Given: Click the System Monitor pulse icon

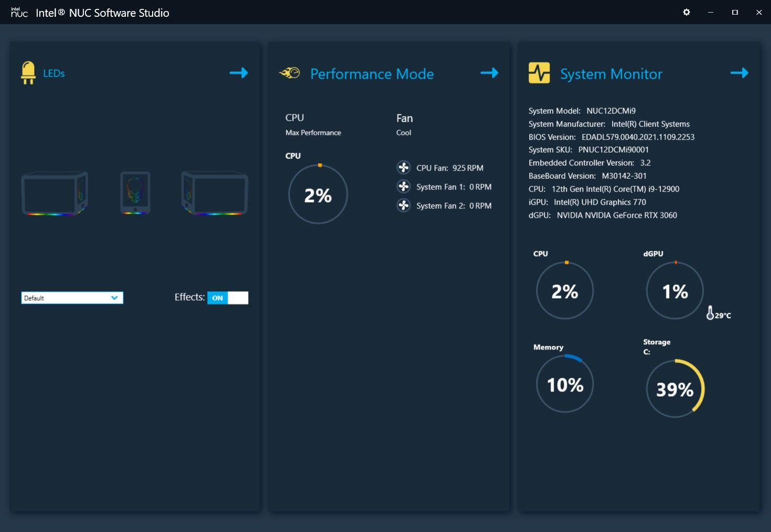Looking at the screenshot, I should coord(539,73).
